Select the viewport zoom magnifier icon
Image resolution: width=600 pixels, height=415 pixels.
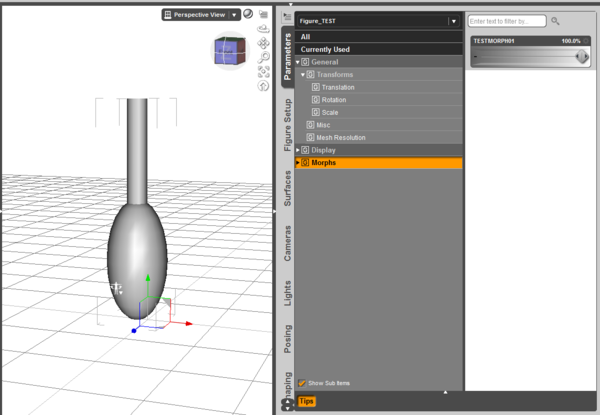264,57
